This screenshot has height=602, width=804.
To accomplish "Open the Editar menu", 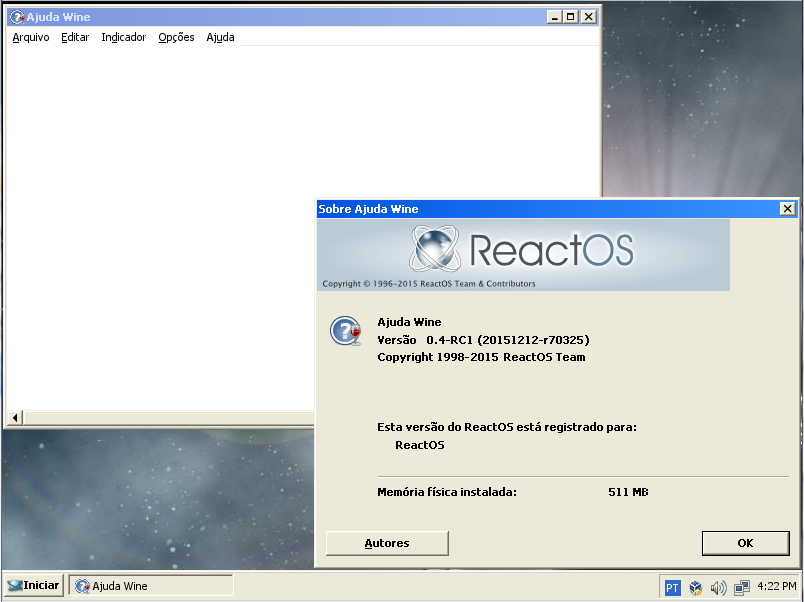I will click(74, 37).
